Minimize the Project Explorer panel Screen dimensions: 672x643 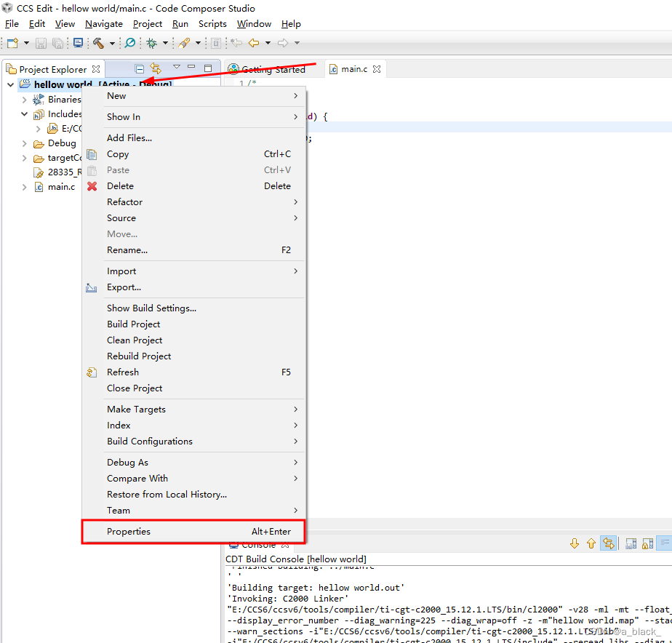click(x=191, y=66)
